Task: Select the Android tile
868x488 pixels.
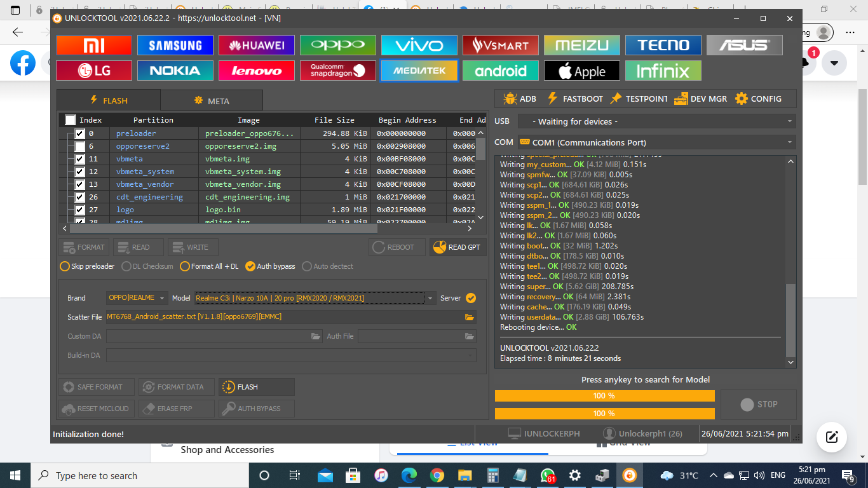Action: click(x=501, y=71)
